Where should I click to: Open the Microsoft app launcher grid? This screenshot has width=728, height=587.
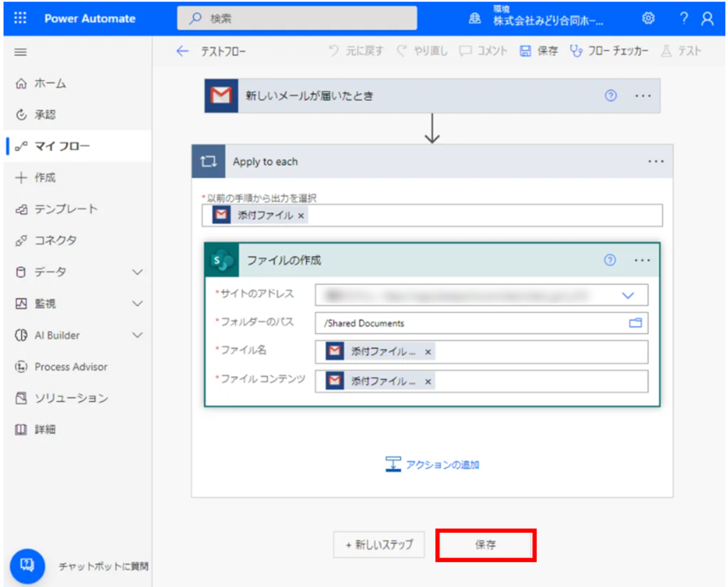pyautogui.click(x=20, y=18)
